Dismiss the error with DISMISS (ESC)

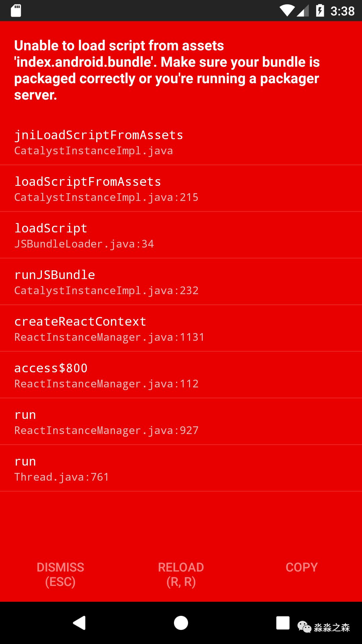tap(60, 575)
